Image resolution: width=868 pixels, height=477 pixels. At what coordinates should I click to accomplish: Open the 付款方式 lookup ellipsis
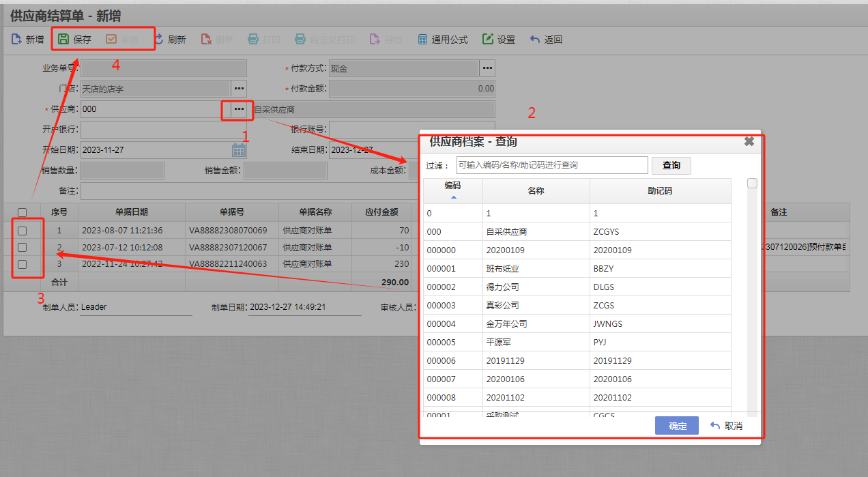(x=487, y=68)
